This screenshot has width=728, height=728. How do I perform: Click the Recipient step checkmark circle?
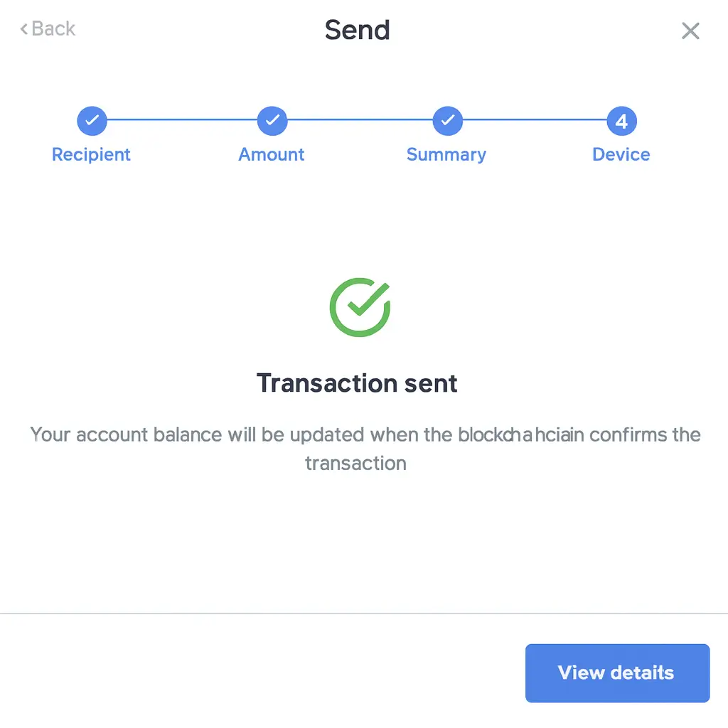pos(92,121)
